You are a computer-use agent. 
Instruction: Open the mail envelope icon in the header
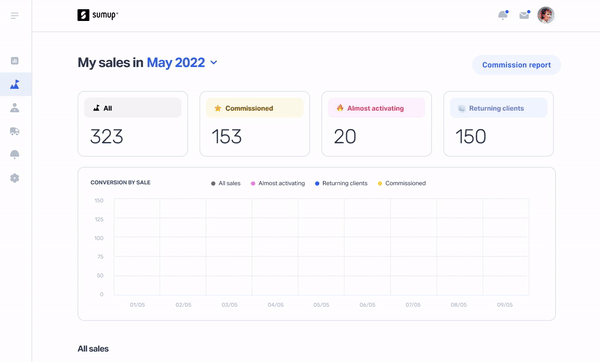click(524, 15)
